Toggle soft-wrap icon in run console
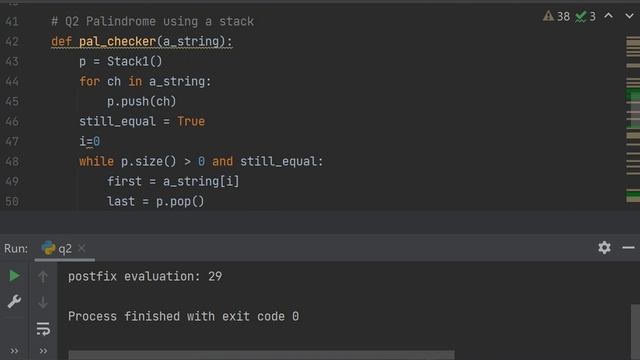 click(x=43, y=329)
